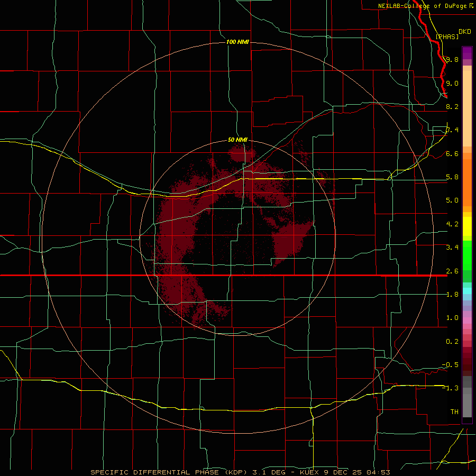The image size is (476, 476).
Task: Click the -0.5 value on the color scale
Action: coord(450,365)
